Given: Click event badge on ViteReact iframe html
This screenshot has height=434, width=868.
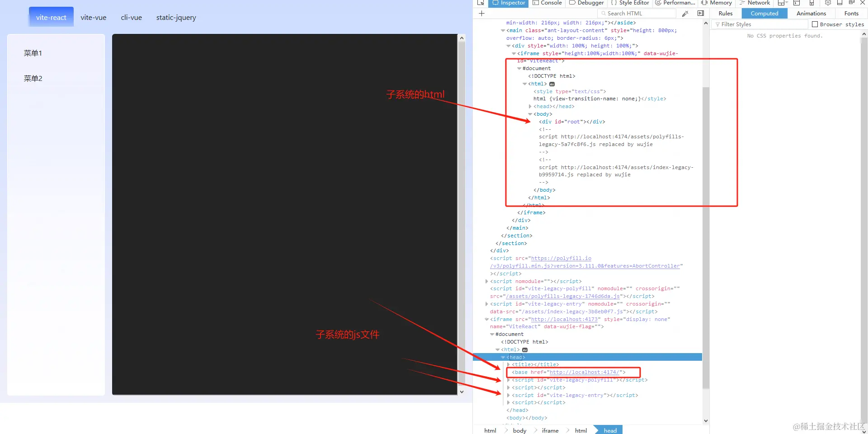Looking at the screenshot, I should pos(525,350).
